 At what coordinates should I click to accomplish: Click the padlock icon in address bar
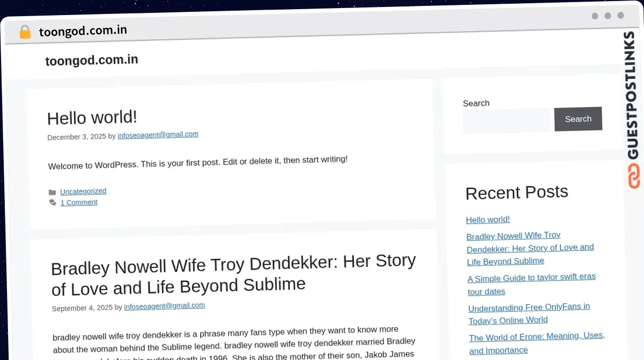[x=25, y=32]
